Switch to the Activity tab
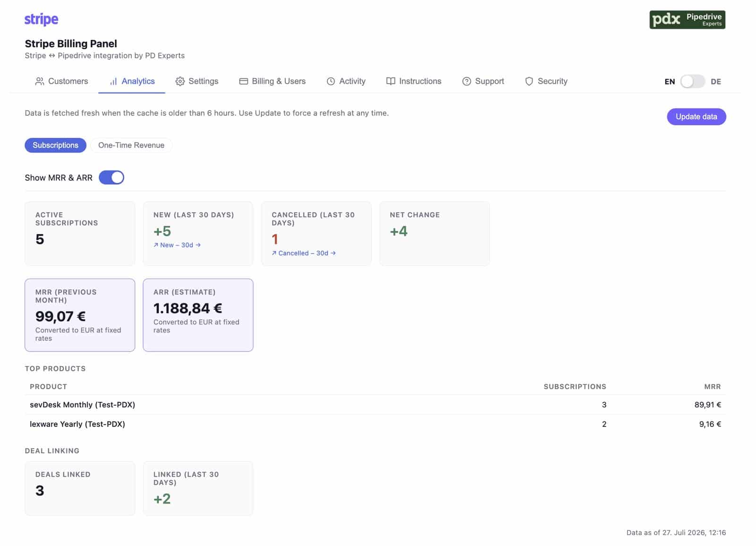 [346, 81]
